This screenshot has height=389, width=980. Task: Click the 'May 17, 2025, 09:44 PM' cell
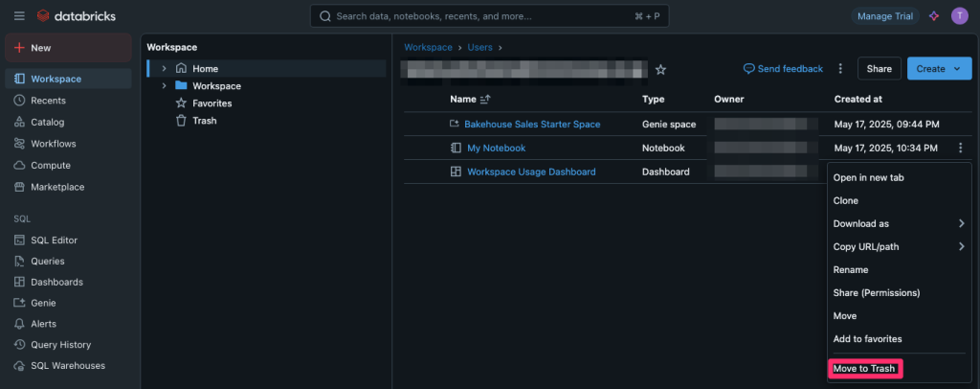886,125
